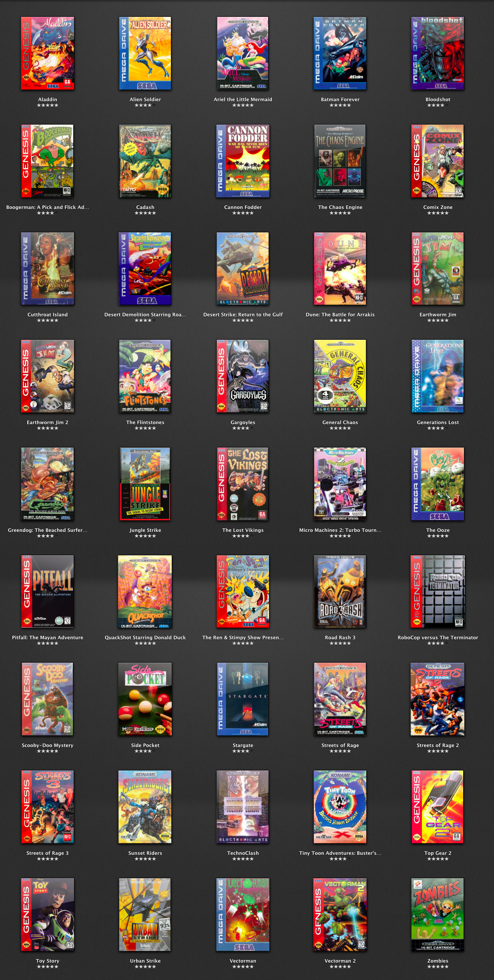Select the Earthworm Jim 2 cover
Screen dimensions: 494x980
[48, 376]
